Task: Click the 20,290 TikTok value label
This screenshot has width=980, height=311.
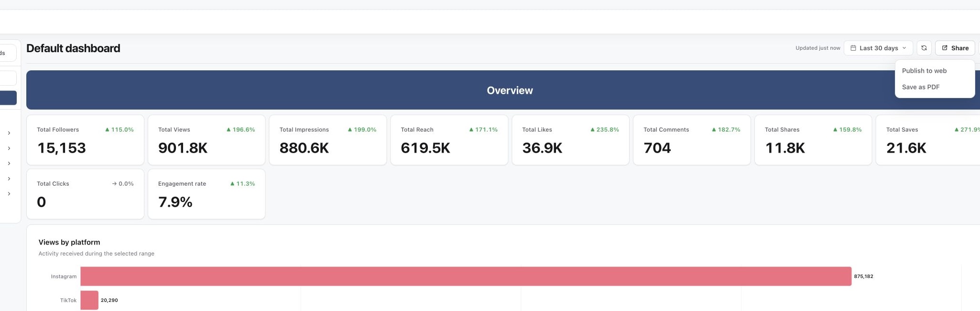Action: (x=109, y=300)
